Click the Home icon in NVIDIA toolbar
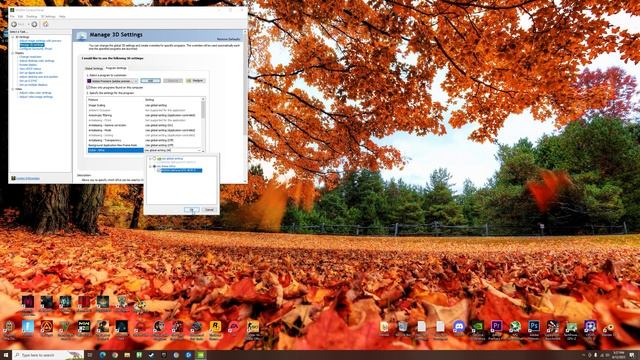Image resolution: width=640 pixels, height=360 pixels. click(x=46, y=24)
